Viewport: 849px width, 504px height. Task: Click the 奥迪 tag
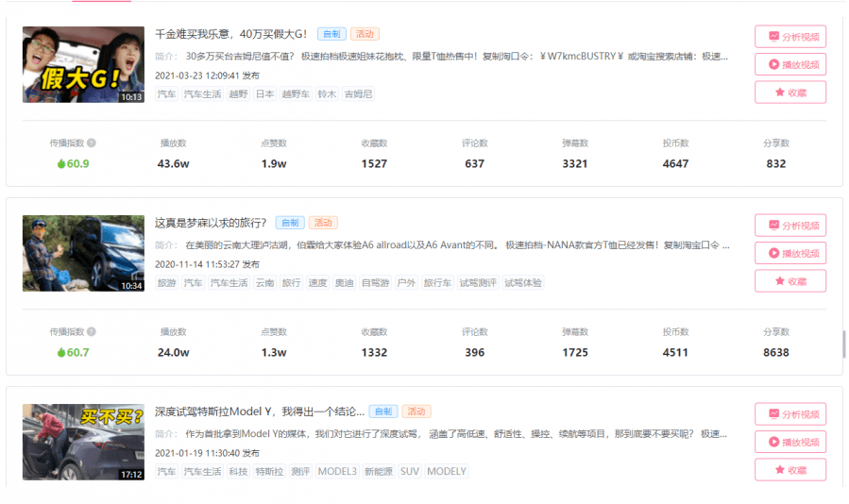(344, 282)
